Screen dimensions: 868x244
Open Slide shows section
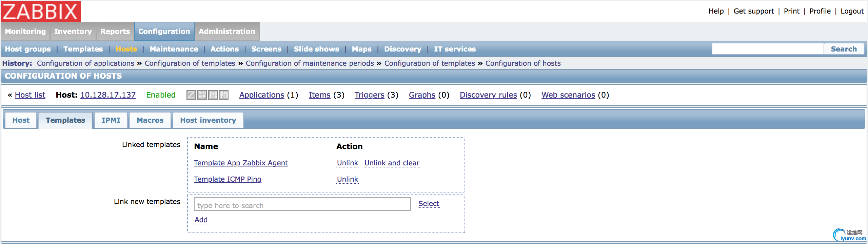click(316, 49)
